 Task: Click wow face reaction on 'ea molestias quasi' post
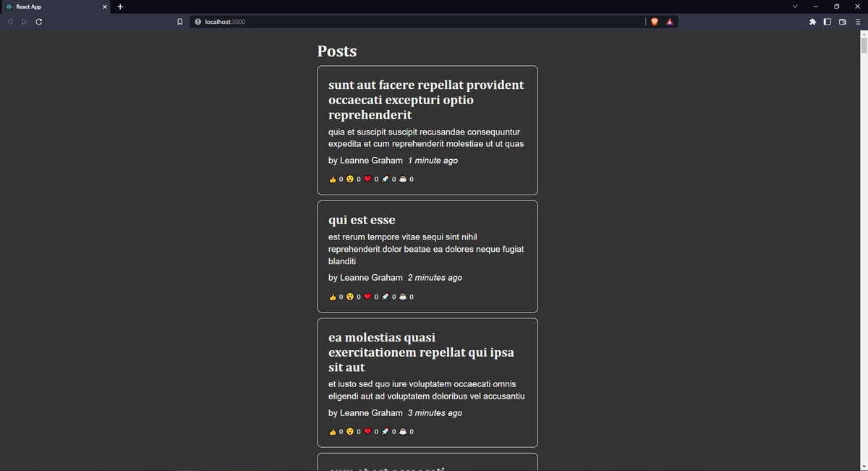point(354,432)
